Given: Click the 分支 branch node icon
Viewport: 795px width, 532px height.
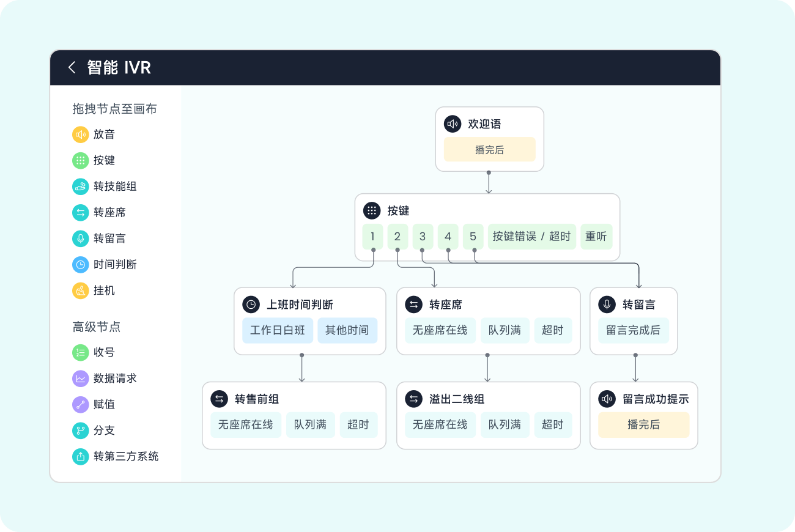Looking at the screenshot, I should (80, 430).
